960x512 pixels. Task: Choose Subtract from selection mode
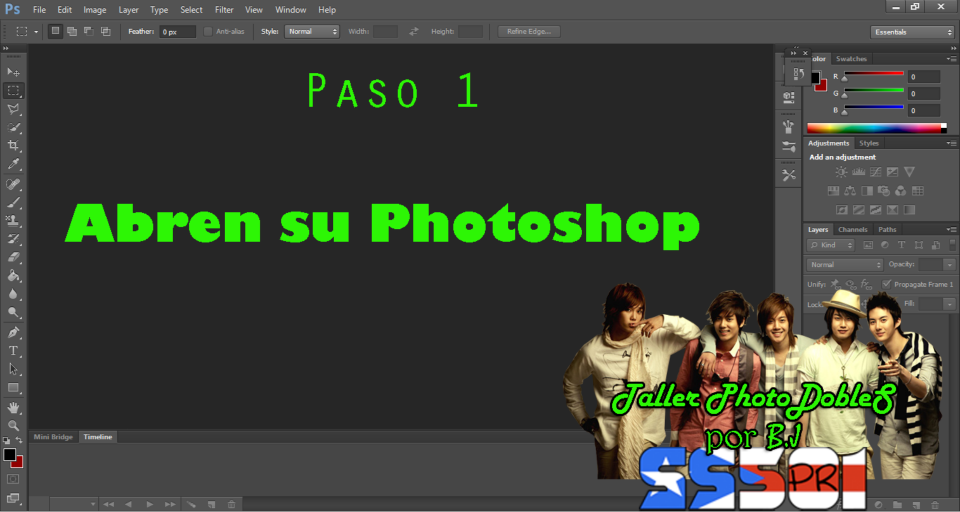[x=89, y=31]
